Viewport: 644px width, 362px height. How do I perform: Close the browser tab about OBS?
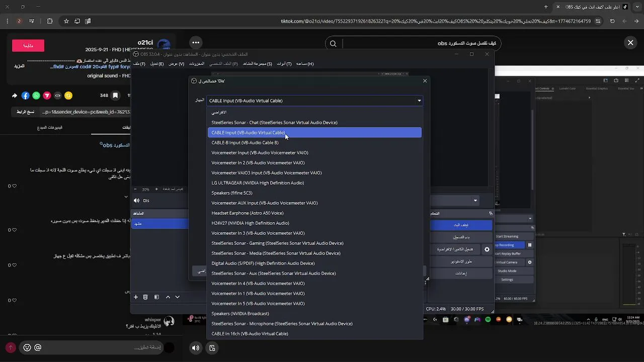click(557, 7)
